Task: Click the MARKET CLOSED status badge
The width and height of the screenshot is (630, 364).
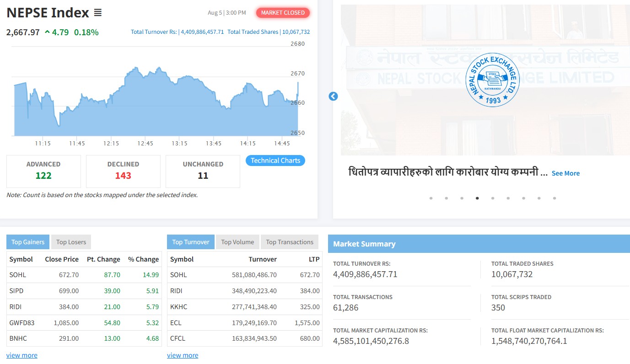Action: click(x=283, y=13)
